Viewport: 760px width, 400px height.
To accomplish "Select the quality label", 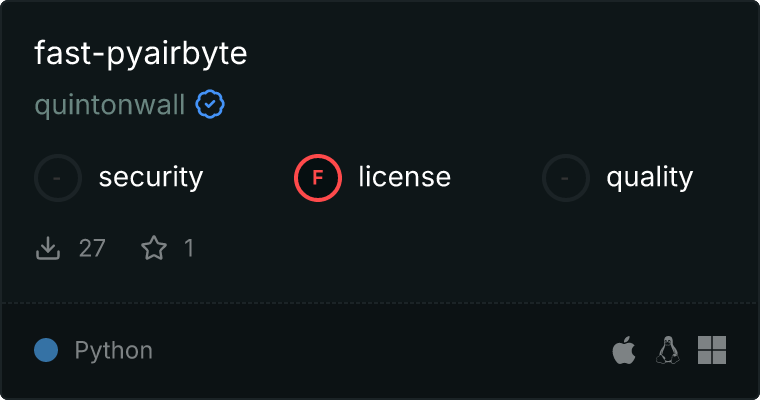I will [x=650, y=178].
